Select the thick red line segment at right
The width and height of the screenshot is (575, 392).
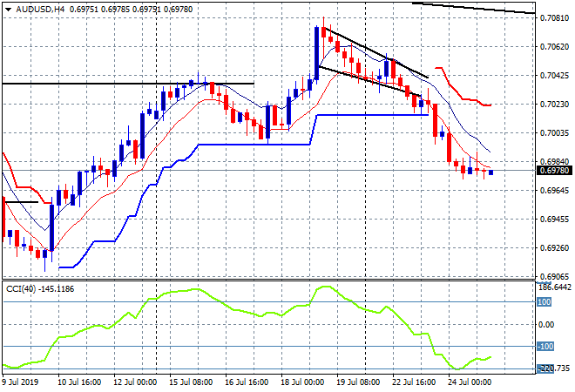click(462, 98)
